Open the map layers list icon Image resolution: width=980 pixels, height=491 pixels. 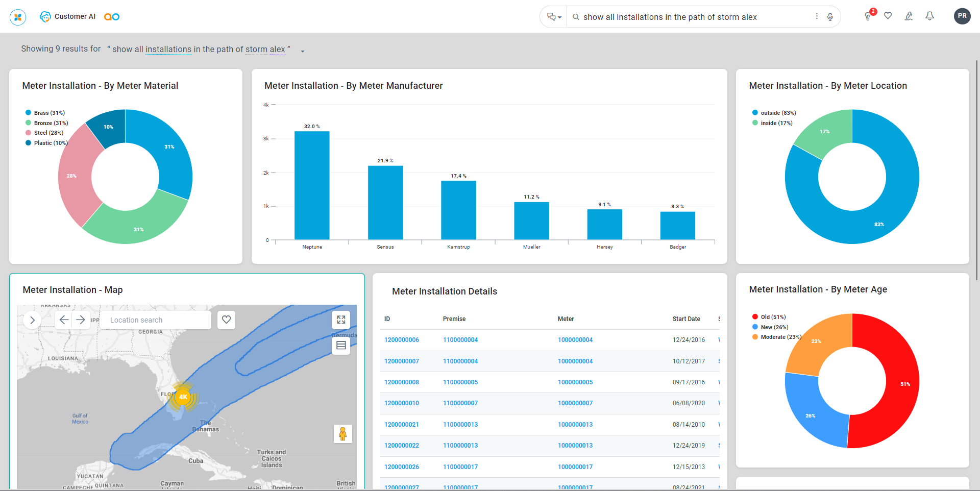tap(341, 346)
